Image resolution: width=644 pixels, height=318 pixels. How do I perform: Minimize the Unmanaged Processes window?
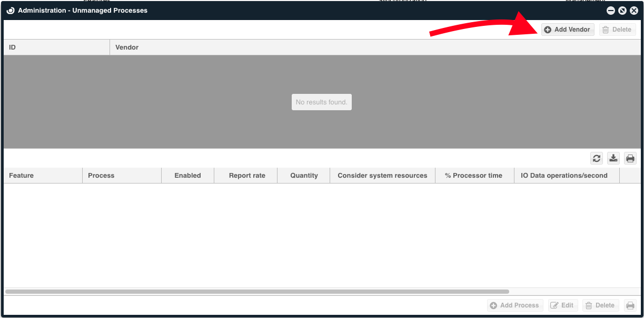(x=611, y=11)
